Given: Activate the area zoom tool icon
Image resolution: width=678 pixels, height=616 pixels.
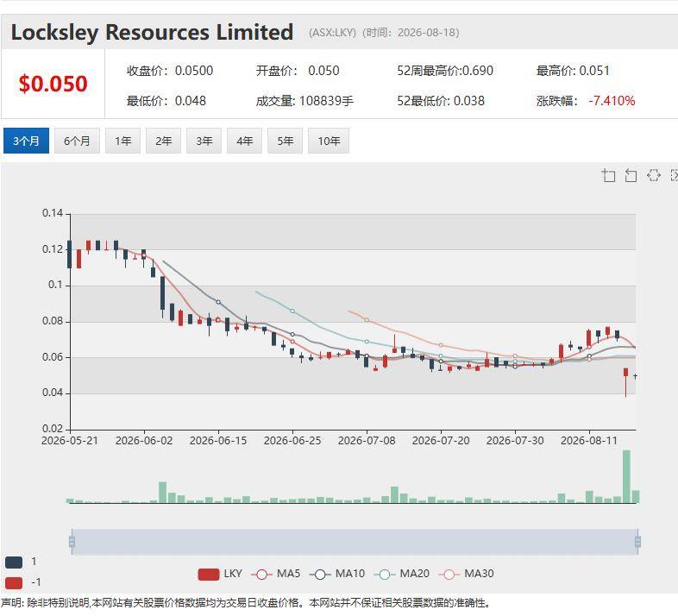Looking at the screenshot, I should point(608,175).
